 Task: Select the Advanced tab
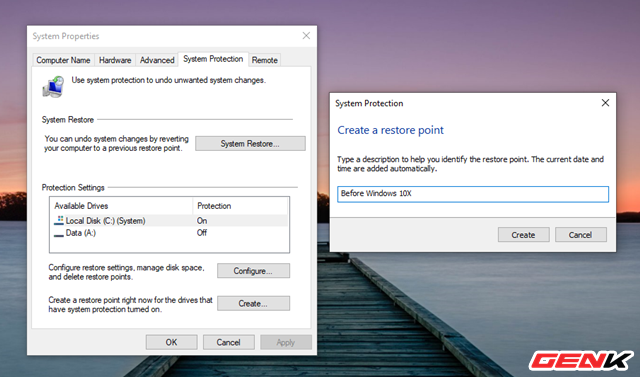point(157,60)
